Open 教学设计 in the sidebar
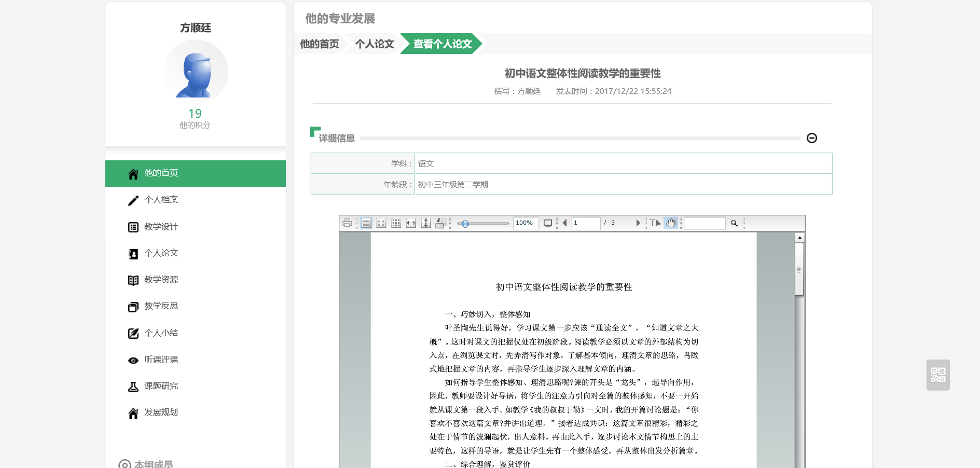Viewport: 980px width, 468px height. [x=161, y=227]
